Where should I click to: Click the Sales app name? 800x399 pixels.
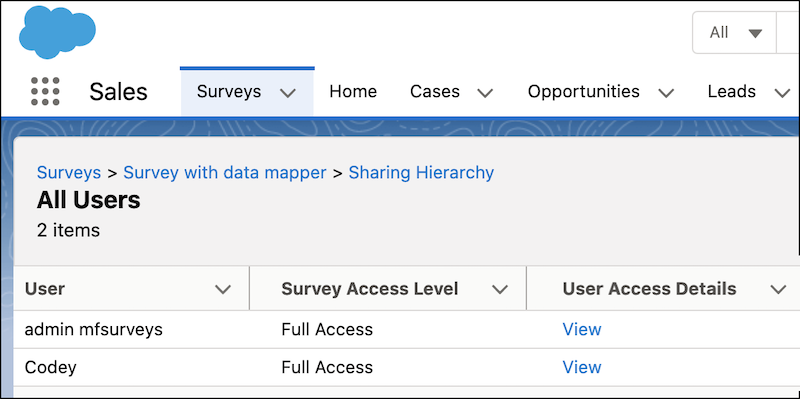(118, 92)
